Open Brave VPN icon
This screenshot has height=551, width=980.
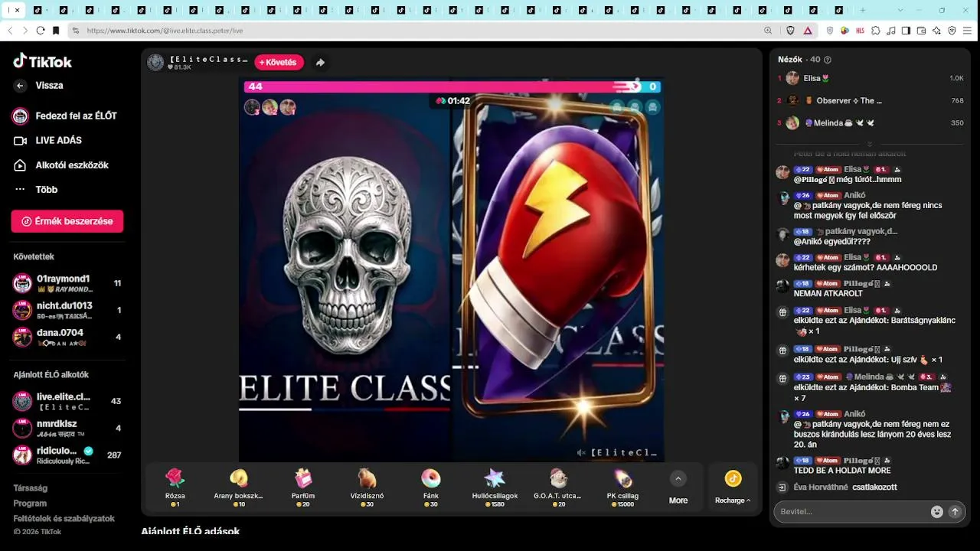tap(952, 31)
